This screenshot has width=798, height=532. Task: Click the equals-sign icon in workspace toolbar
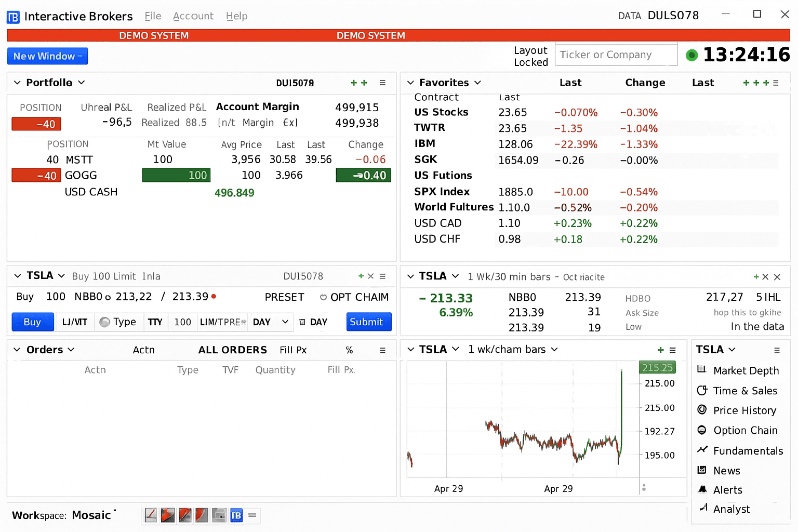click(x=252, y=515)
